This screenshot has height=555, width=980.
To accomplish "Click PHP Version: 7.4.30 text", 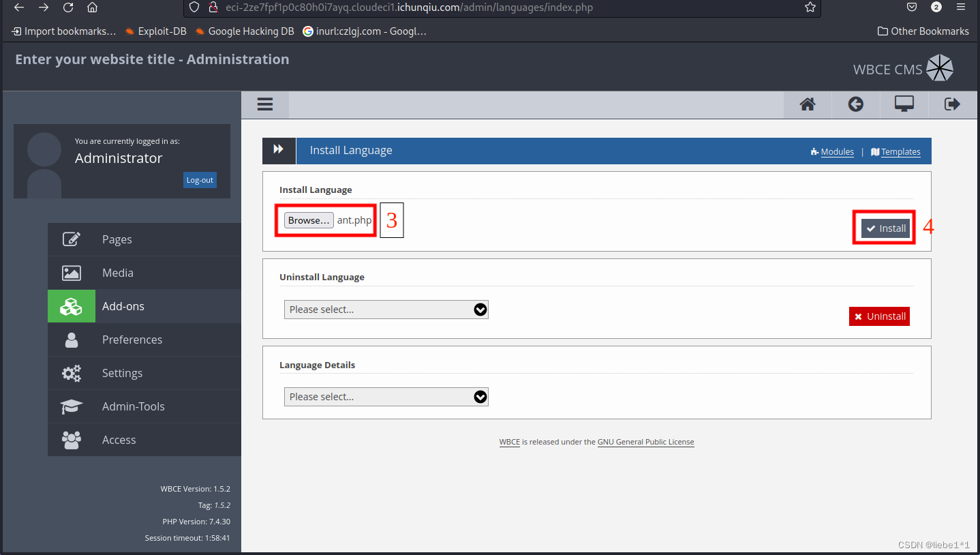I will pos(196,522).
